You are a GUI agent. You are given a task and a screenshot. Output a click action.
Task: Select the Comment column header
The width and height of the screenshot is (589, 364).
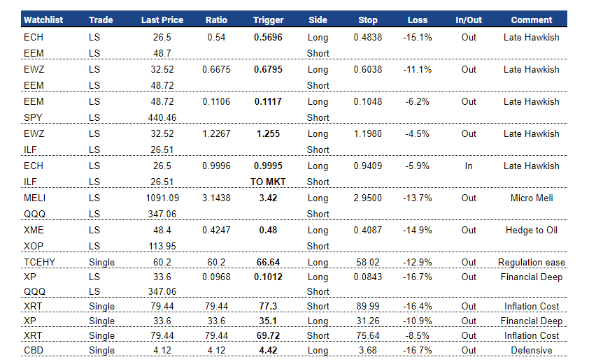(x=531, y=20)
